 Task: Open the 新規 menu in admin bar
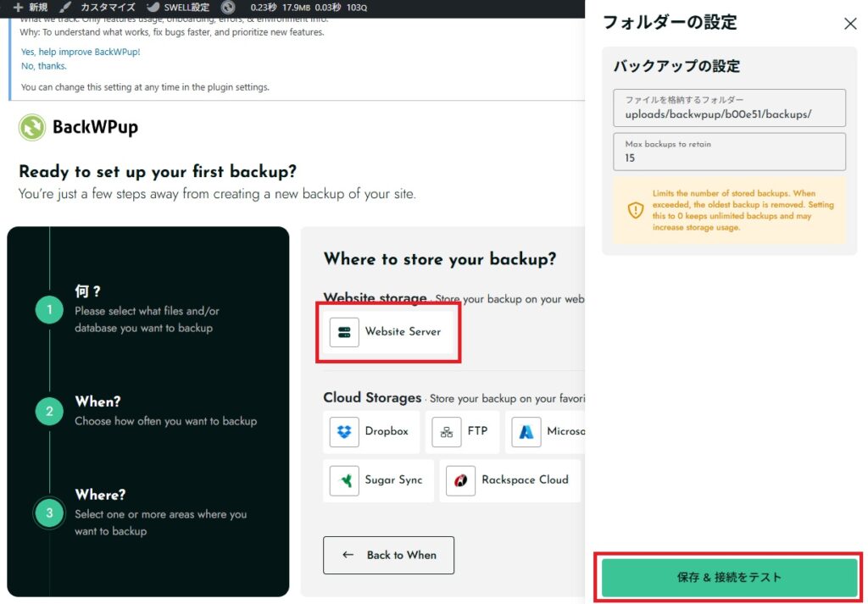click(x=31, y=8)
